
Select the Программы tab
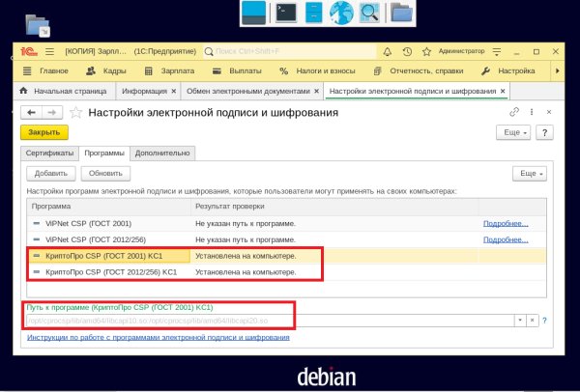coord(104,153)
